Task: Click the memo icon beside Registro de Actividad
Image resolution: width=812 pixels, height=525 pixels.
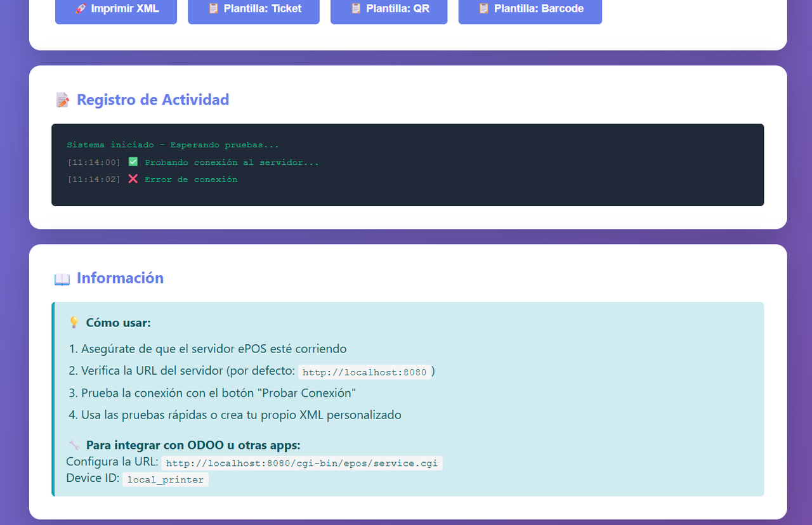Action: click(62, 100)
